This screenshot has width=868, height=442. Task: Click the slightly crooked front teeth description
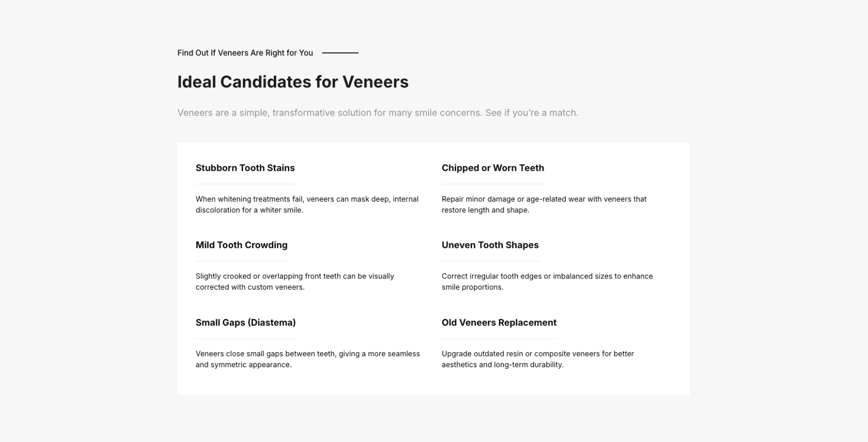pyautogui.click(x=294, y=282)
